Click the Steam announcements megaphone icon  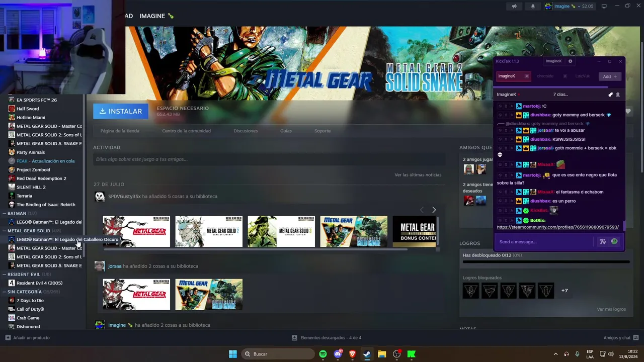click(x=514, y=6)
